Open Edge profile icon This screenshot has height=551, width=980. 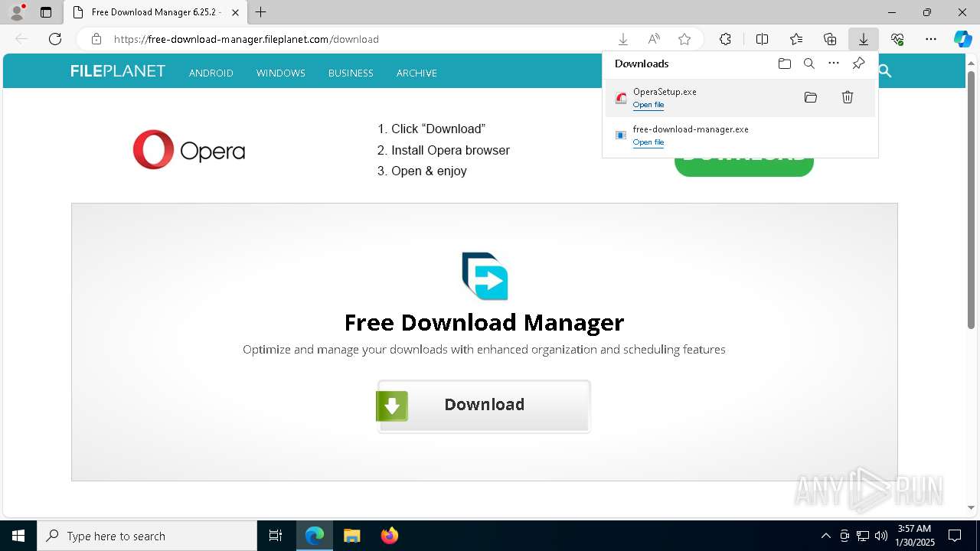[x=16, y=12]
